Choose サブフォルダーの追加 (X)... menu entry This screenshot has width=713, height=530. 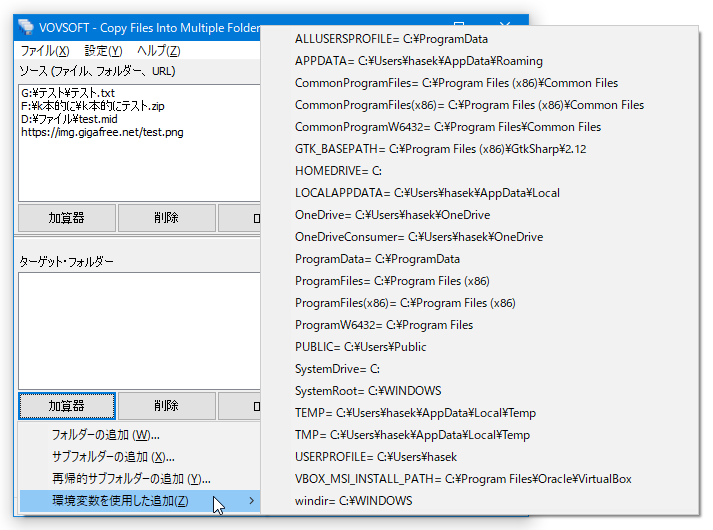140,457
